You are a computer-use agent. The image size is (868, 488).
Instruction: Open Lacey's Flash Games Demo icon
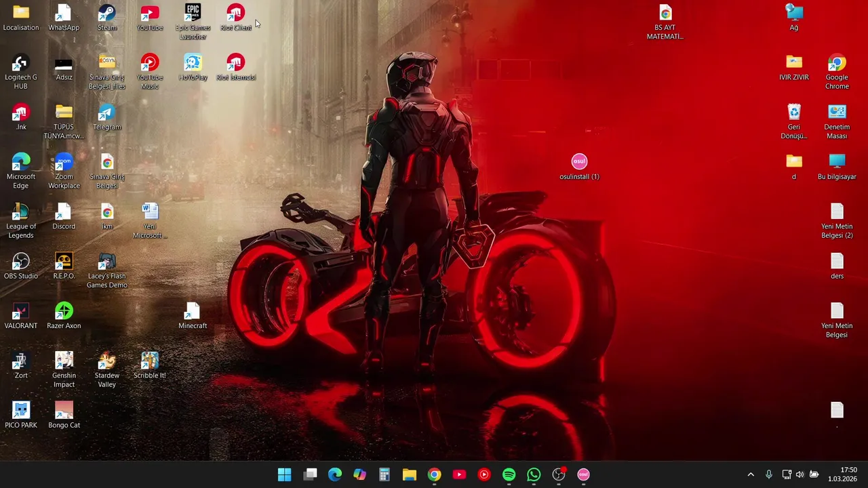point(106,271)
